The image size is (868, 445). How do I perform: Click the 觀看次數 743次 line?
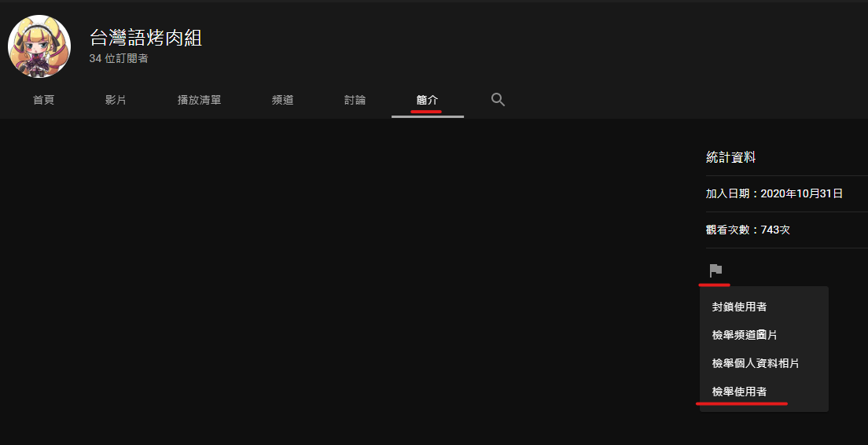click(748, 230)
